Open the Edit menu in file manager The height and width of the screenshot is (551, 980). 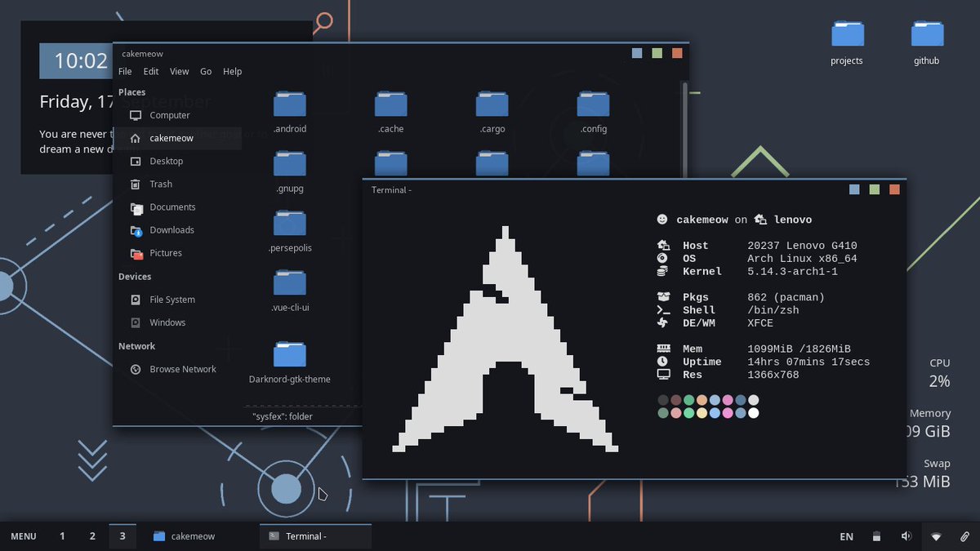151,72
